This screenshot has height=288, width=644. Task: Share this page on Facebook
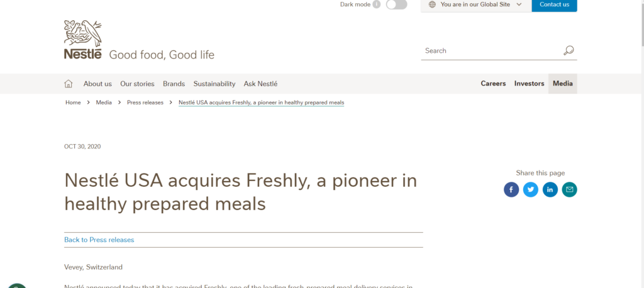coord(511,189)
